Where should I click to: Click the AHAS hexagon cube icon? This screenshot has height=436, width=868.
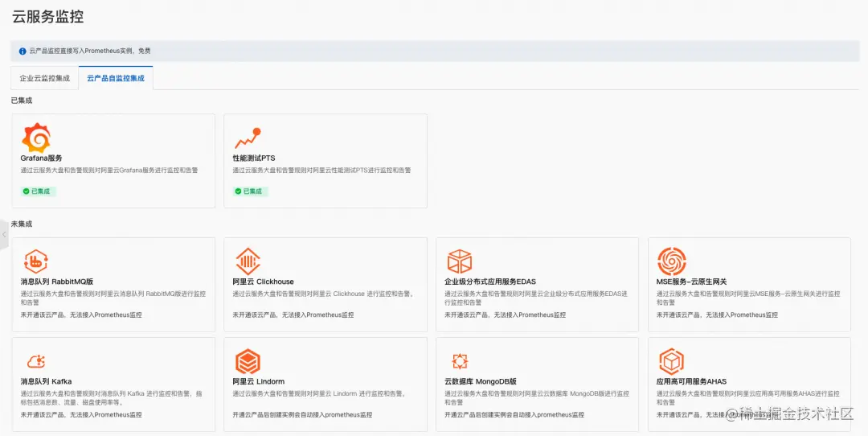[x=671, y=362]
